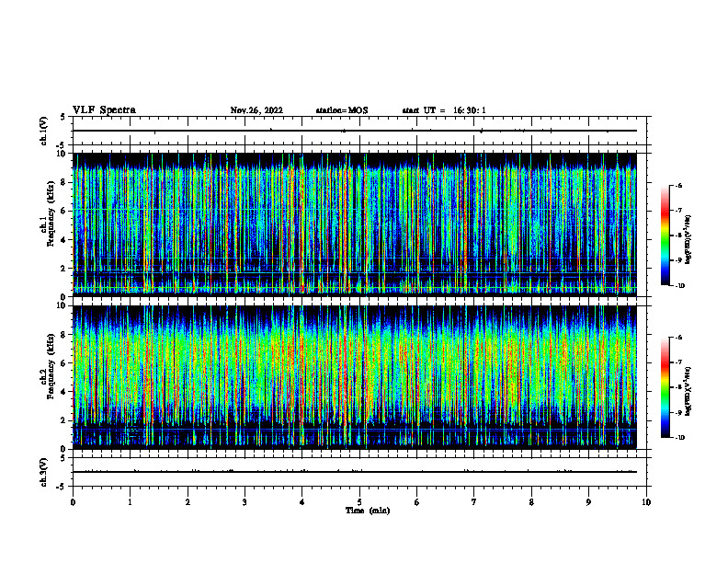Select the date text "Nov.26, 2022"
728x563 pixels.
256,110
